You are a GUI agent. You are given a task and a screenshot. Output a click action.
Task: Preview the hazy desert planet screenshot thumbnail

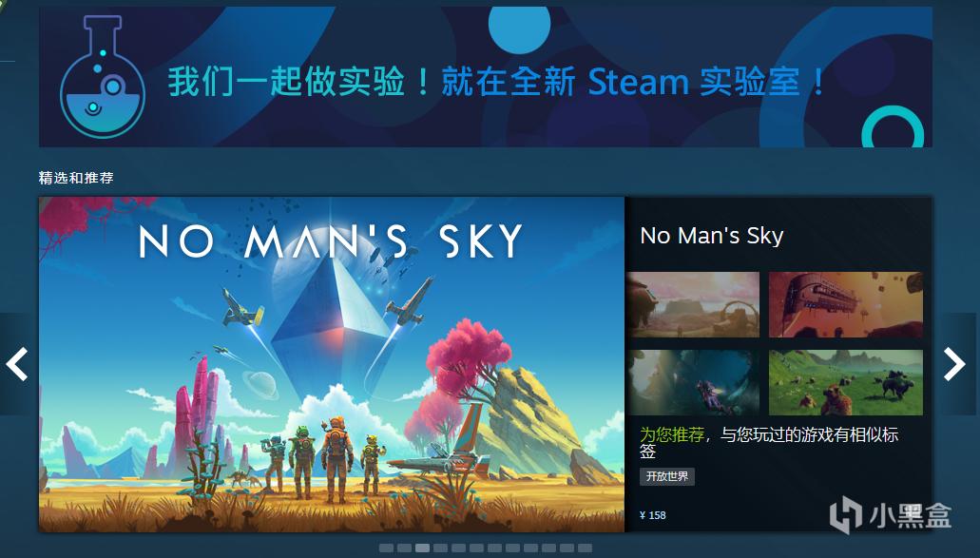pos(695,304)
